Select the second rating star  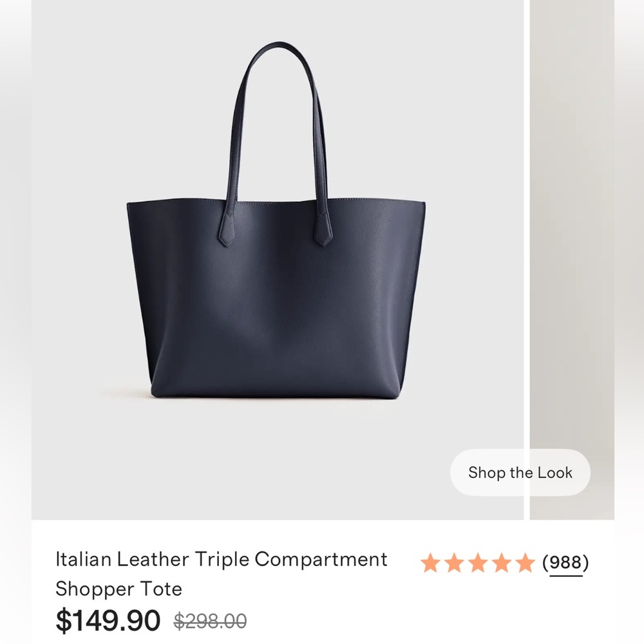pyautogui.click(x=455, y=563)
